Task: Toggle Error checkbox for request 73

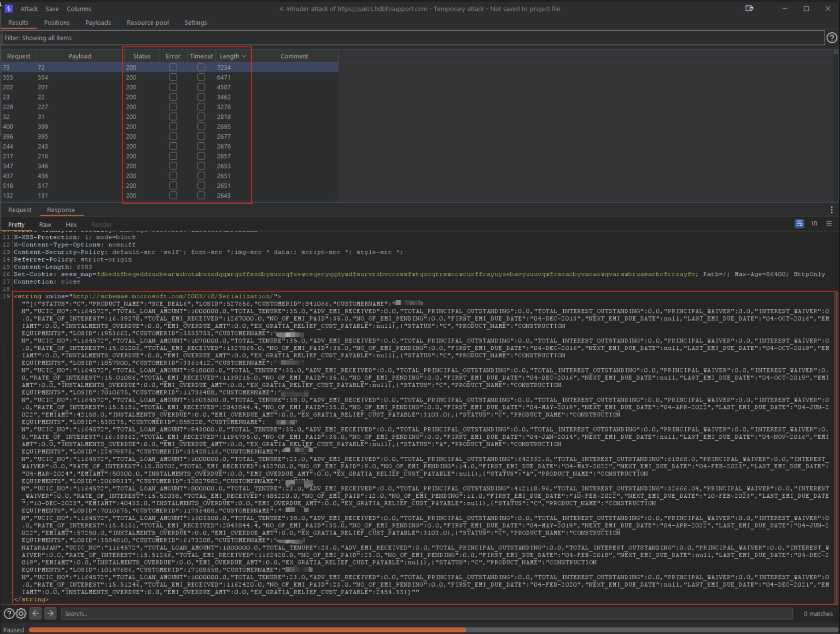Action: [173, 67]
